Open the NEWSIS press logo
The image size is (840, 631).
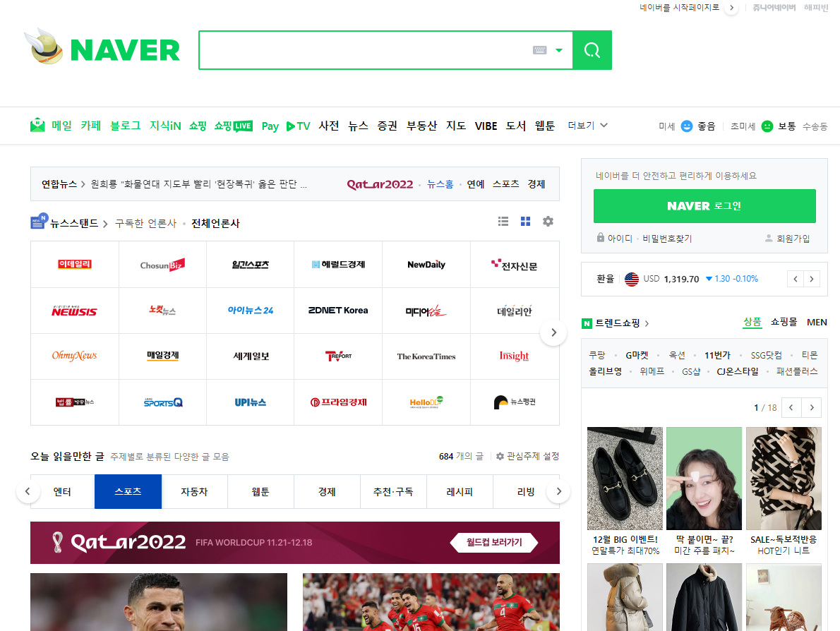pyautogui.click(x=74, y=311)
